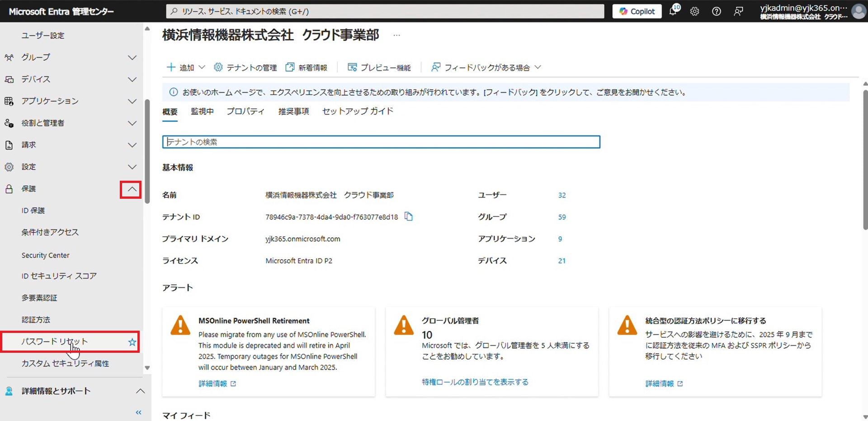Open 条件付きアクセス in the sidebar
Viewport: 868px width, 421px height.
(50, 232)
